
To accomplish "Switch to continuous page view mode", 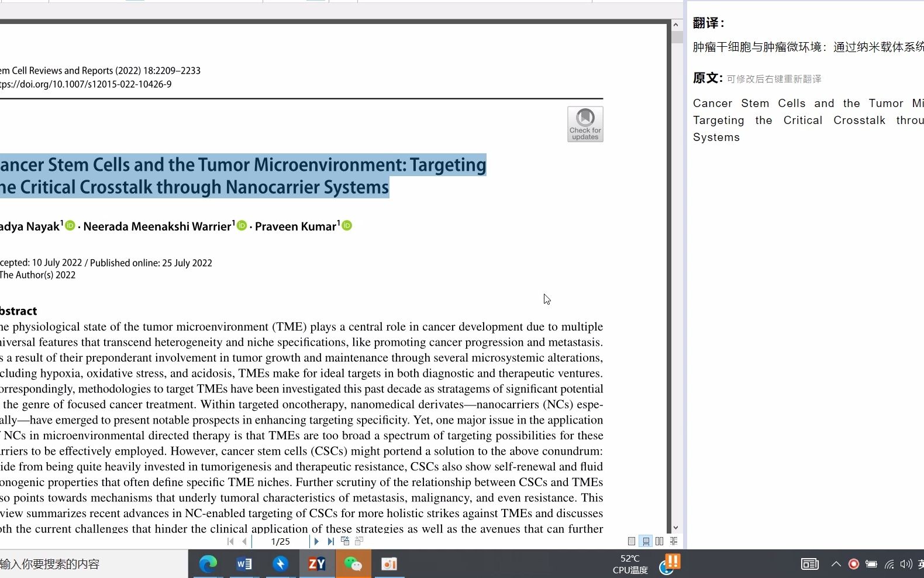I will pos(646,542).
